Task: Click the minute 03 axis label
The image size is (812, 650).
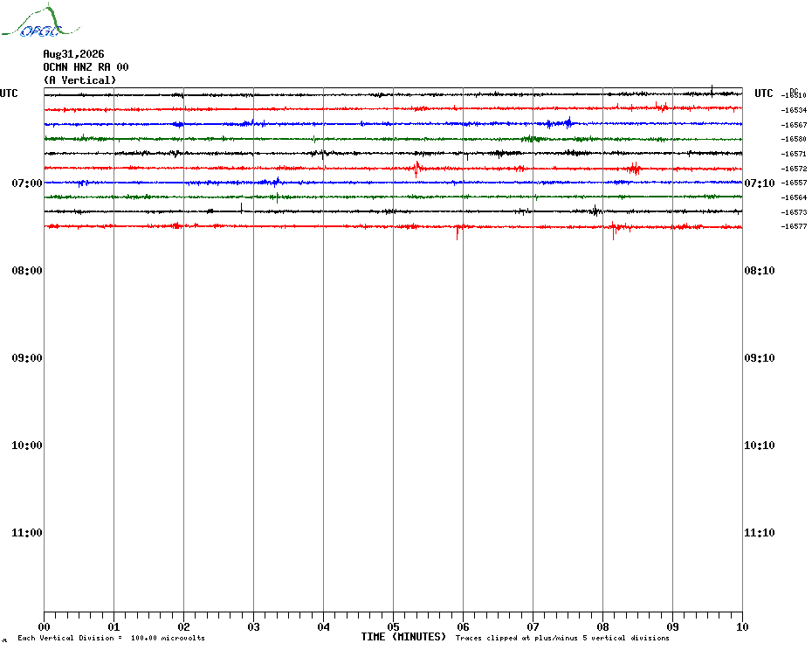Action: 253,627
